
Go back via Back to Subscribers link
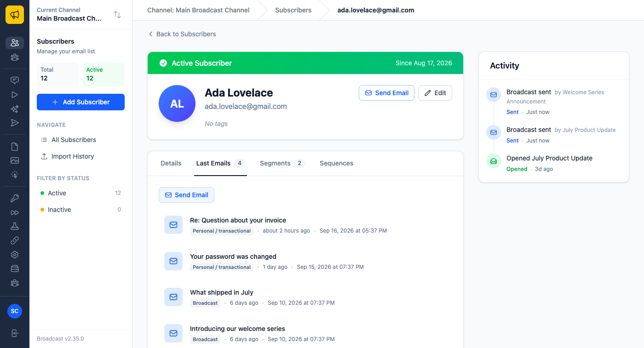coord(182,34)
